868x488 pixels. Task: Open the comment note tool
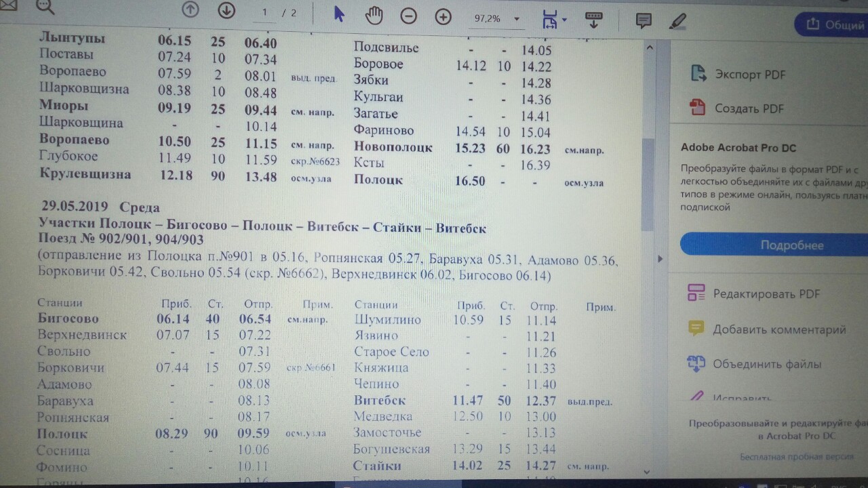[643, 21]
